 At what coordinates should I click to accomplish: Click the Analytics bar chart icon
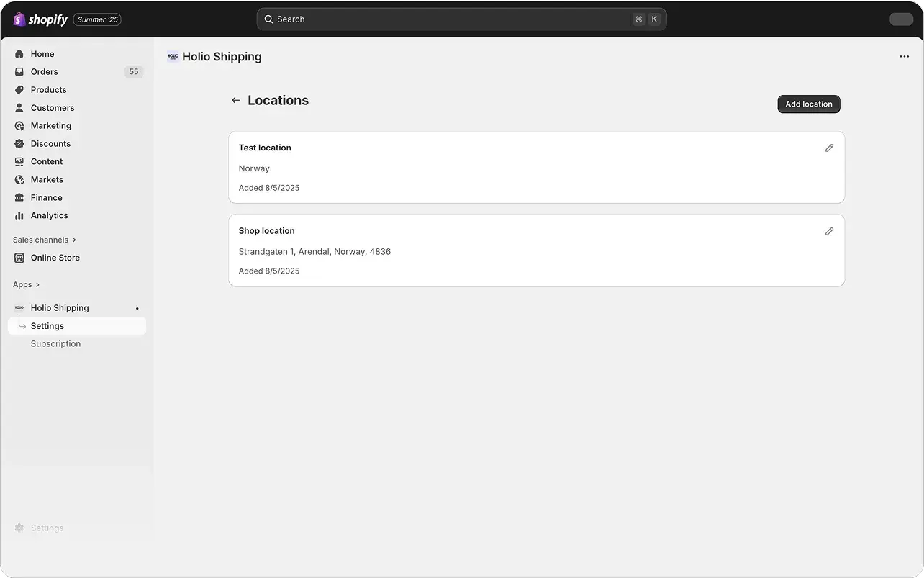click(19, 215)
